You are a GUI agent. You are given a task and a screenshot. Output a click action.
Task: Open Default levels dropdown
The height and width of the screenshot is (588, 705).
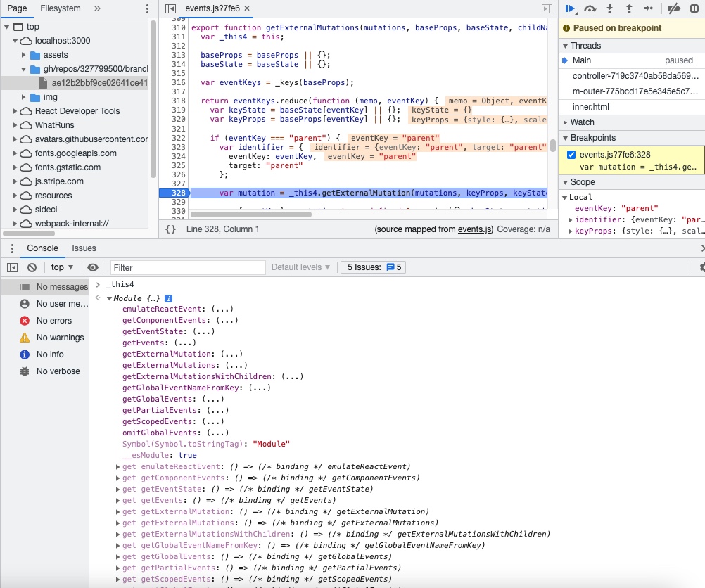pyautogui.click(x=300, y=267)
